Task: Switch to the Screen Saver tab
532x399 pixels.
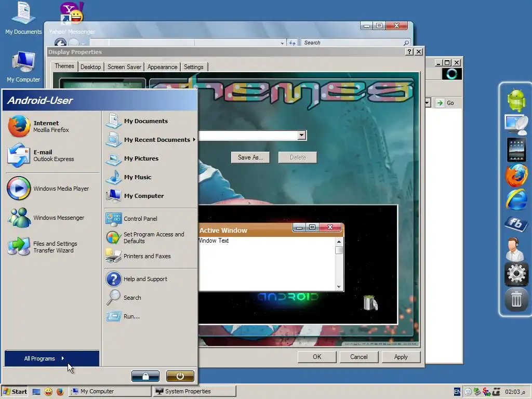Action: pos(124,67)
